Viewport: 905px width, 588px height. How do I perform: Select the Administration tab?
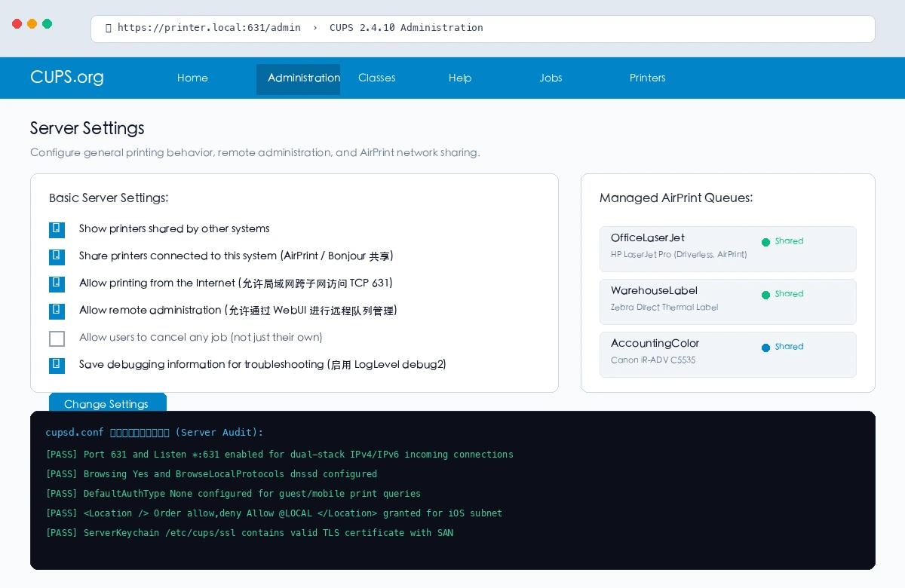[x=298, y=78]
